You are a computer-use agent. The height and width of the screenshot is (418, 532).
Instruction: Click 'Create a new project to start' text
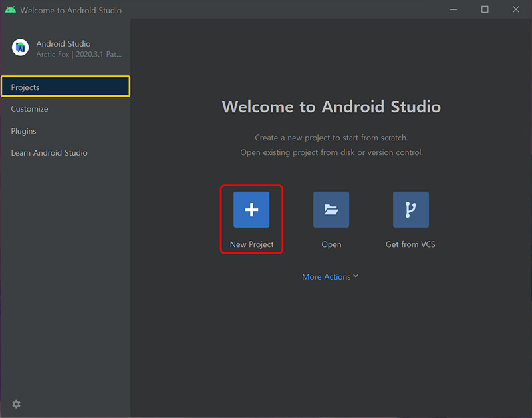331,138
